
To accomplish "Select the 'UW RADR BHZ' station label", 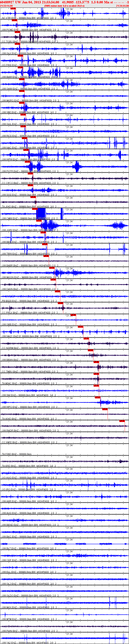I will (x=10, y=430).
